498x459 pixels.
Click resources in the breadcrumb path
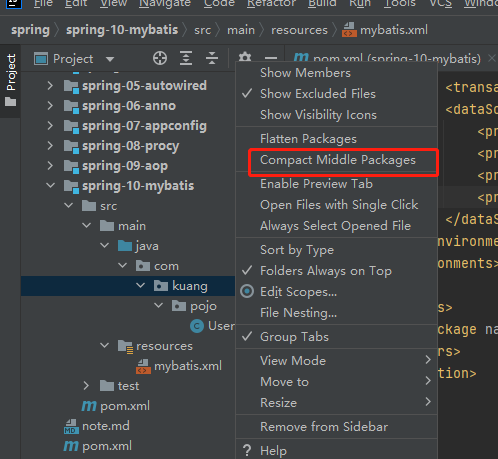pos(299,30)
